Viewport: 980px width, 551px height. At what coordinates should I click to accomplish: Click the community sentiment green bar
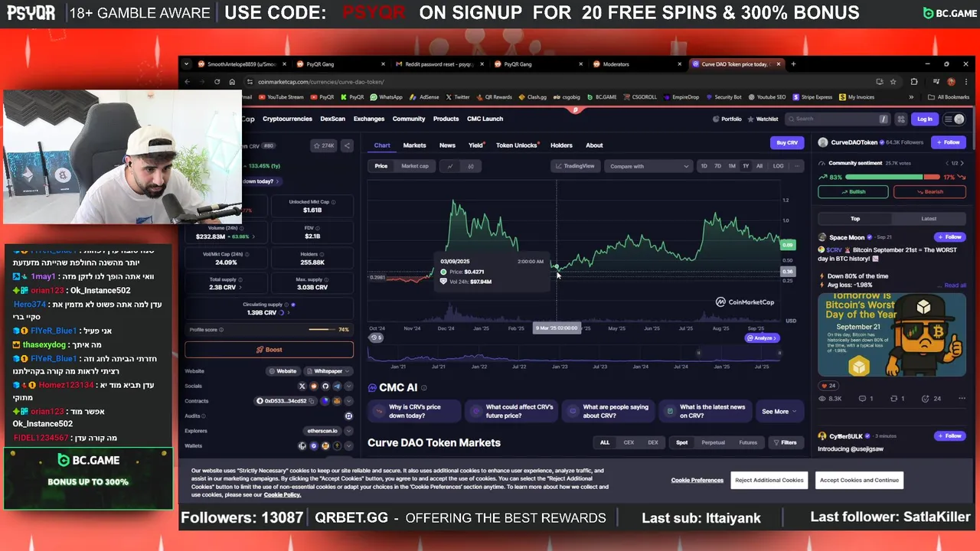coord(884,178)
